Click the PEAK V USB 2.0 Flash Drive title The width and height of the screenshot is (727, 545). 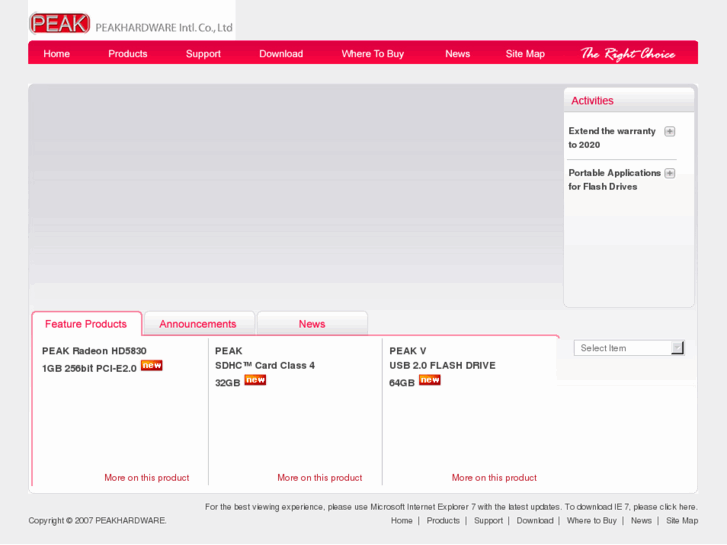[442, 366]
